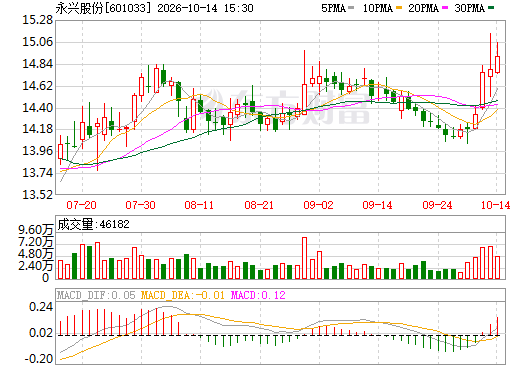Viewport: 520px width, 365px height.
Task: Click the magenta MACD:0.12 label
Action: pos(258,295)
